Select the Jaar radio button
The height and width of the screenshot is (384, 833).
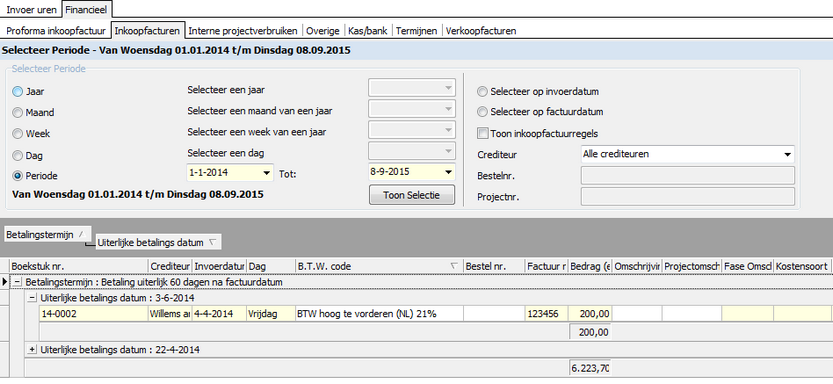(x=18, y=91)
